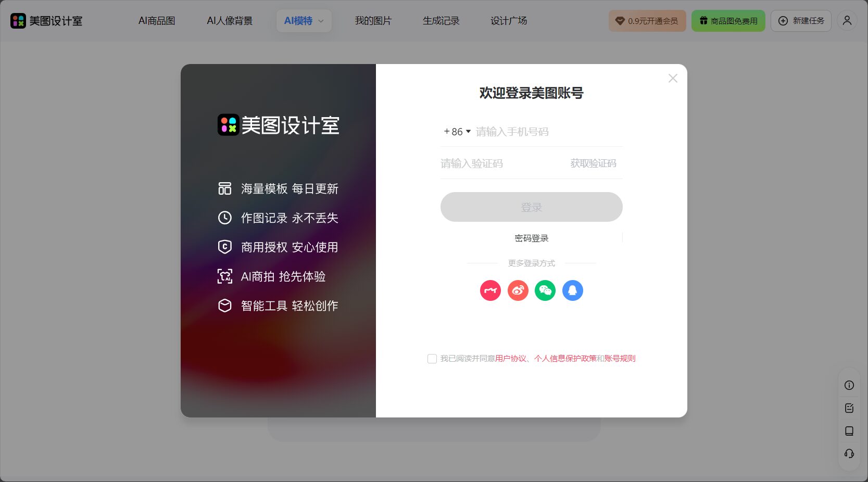868x482 pixels.
Task: Click the 新建任务 button
Action: click(801, 21)
